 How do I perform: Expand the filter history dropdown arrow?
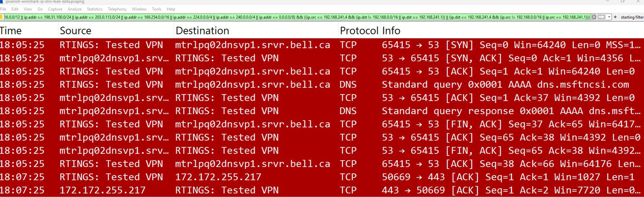pos(609,17)
